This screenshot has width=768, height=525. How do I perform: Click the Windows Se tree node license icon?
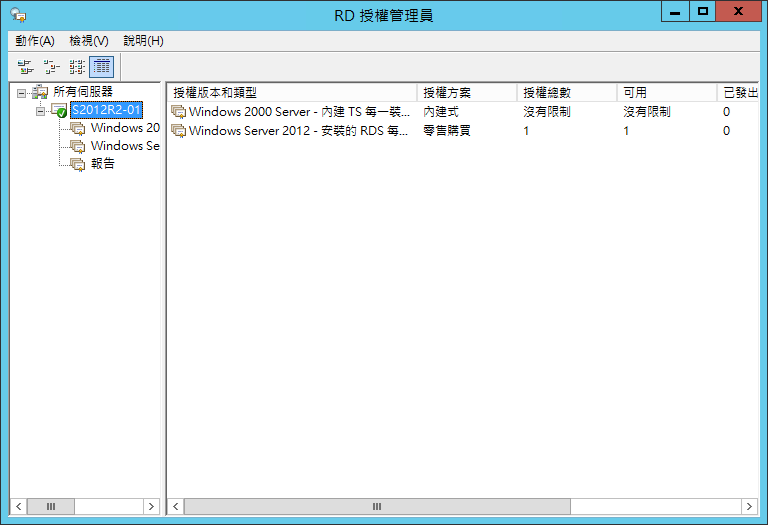(77, 146)
